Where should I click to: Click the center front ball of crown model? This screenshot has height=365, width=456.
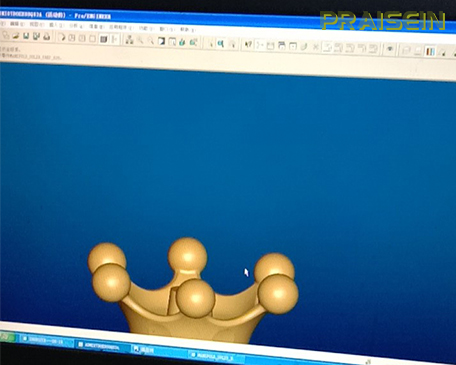point(195,298)
